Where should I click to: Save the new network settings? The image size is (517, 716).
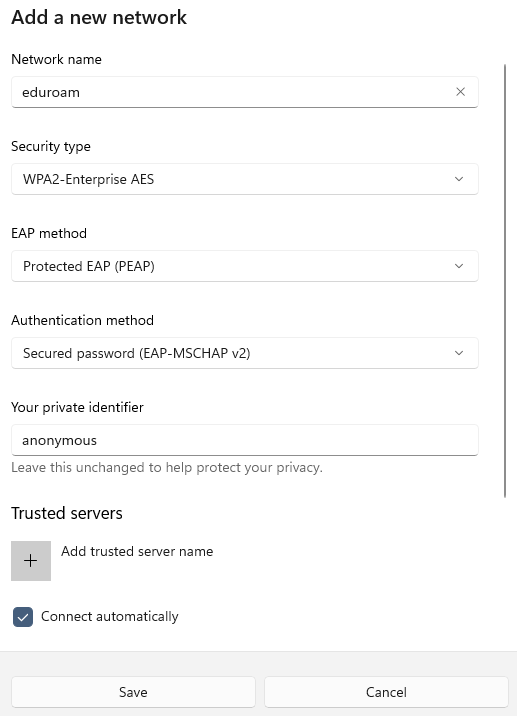[133, 692]
